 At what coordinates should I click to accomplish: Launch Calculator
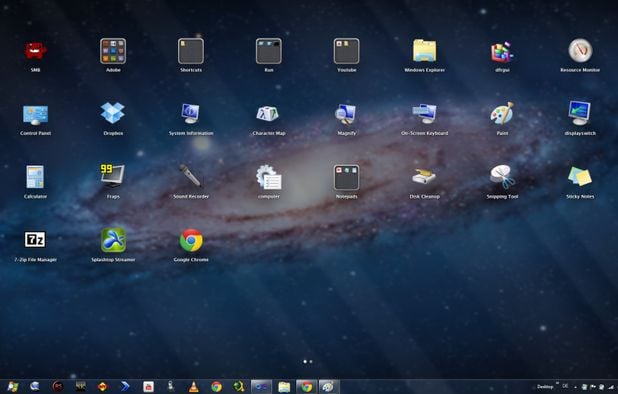(x=35, y=177)
